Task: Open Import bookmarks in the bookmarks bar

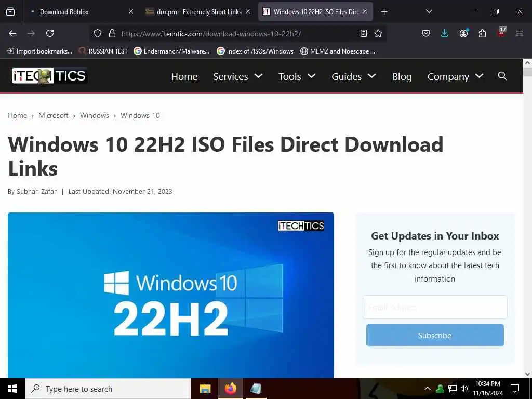Action: pyautogui.click(x=39, y=51)
